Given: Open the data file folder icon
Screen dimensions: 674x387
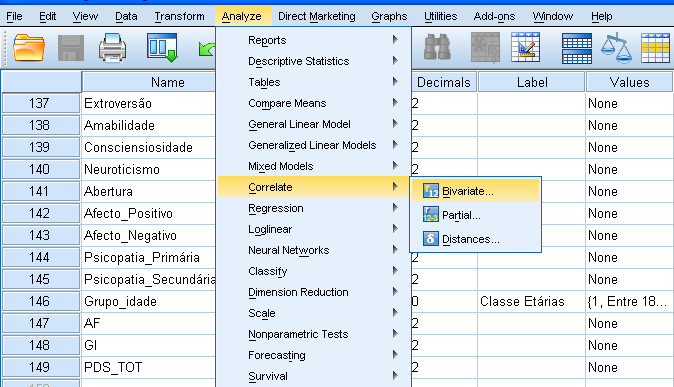Looking at the screenshot, I should [x=29, y=47].
